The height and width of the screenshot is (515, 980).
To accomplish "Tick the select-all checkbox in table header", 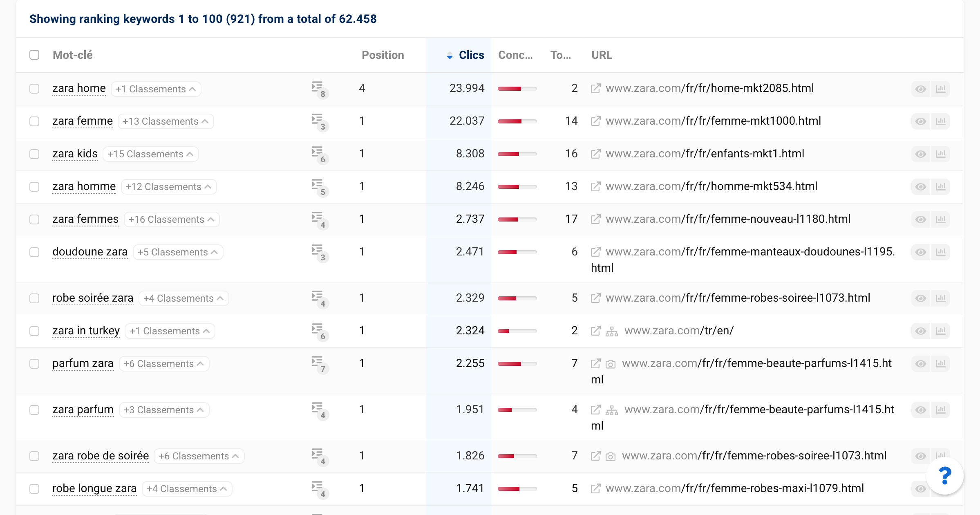I will coord(34,55).
